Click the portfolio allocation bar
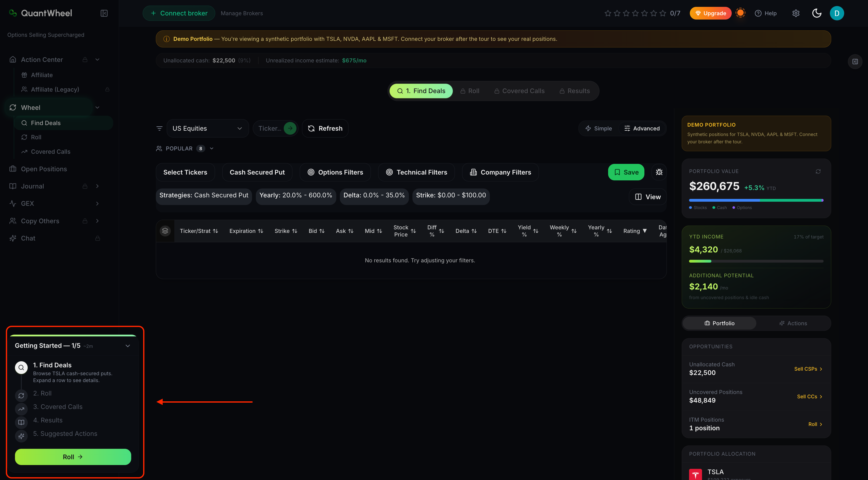The image size is (868, 480). pos(756,200)
